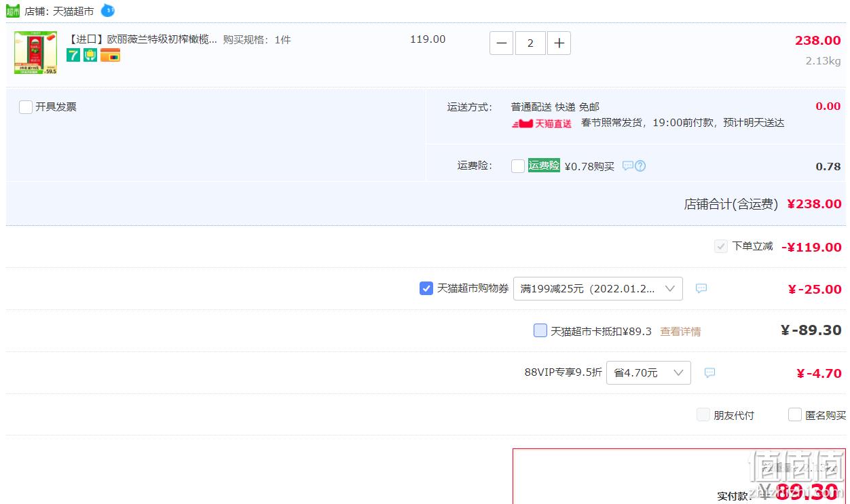Image resolution: width=850 pixels, height=504 pixels.
Task: Click the chat bubble icon beside coupon dropdown
Action: [701, 288]
